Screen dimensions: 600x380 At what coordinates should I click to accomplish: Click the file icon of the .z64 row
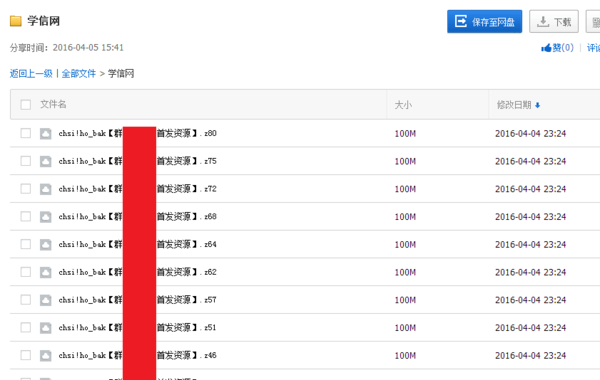(x=46, y=245)
